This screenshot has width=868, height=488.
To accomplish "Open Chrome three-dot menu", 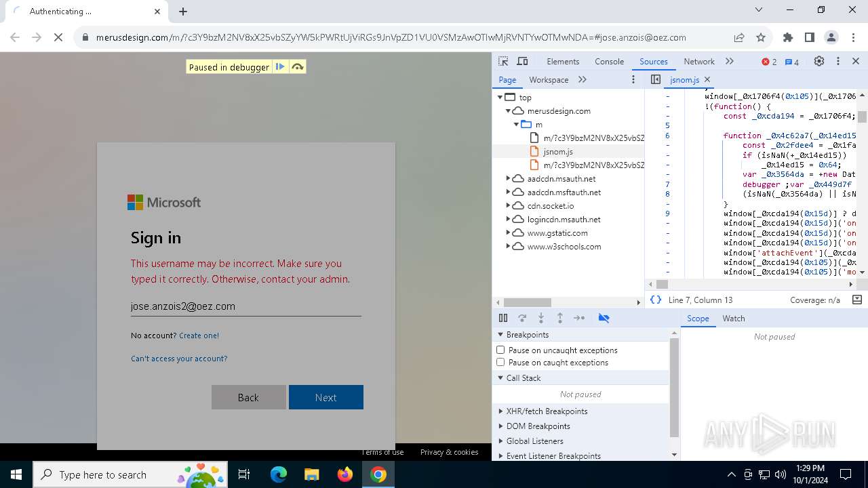I will pyautogui.click(x=853, y=37).
